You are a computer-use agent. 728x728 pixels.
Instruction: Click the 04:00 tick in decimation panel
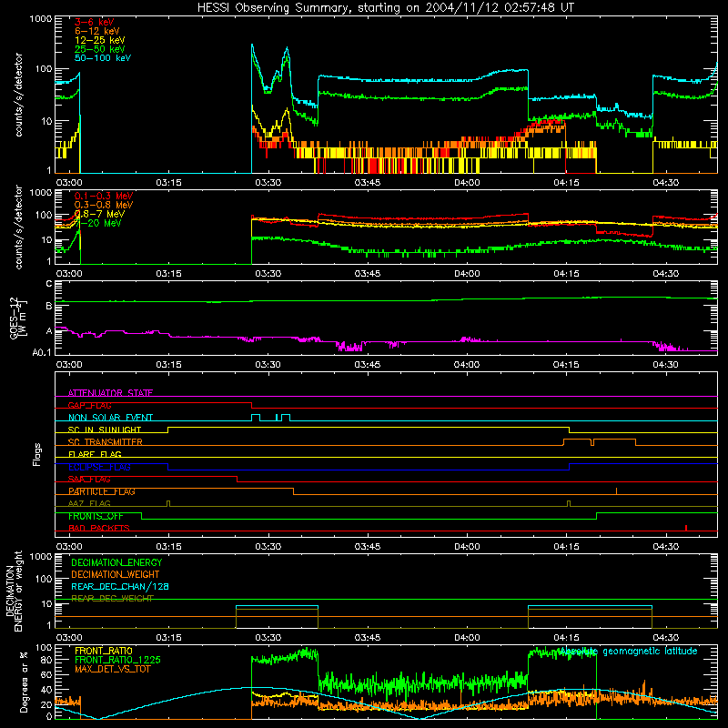pos(467,638)
